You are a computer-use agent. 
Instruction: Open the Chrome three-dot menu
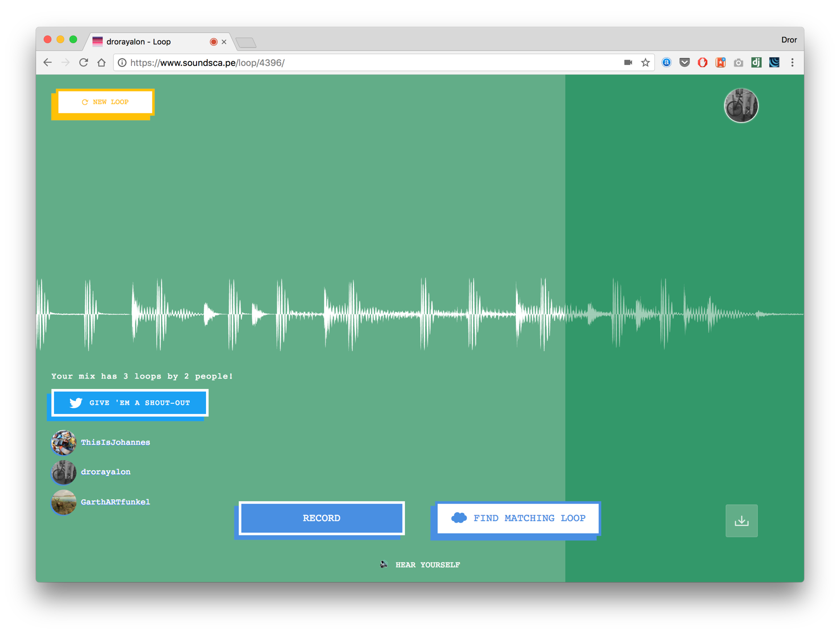click(x=792, y=62)
